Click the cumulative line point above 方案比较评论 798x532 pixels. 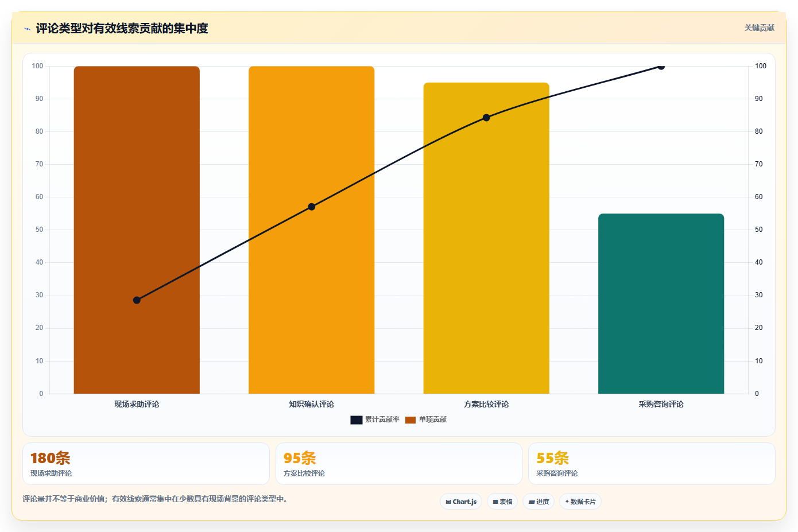point(486,118)
